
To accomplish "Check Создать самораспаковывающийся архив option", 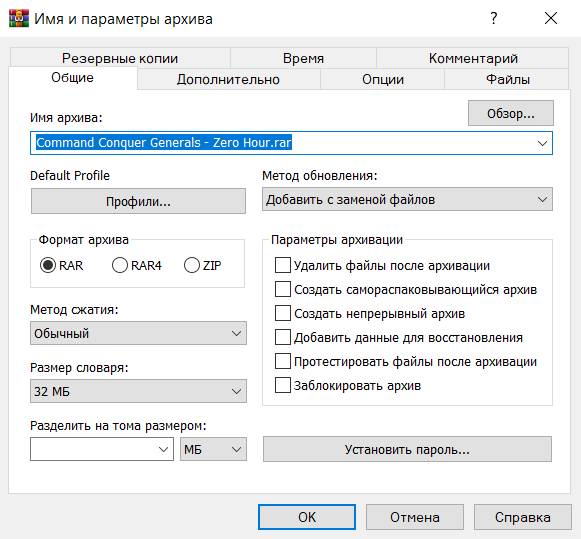I will pyautogui.click(x=282, y=289).
